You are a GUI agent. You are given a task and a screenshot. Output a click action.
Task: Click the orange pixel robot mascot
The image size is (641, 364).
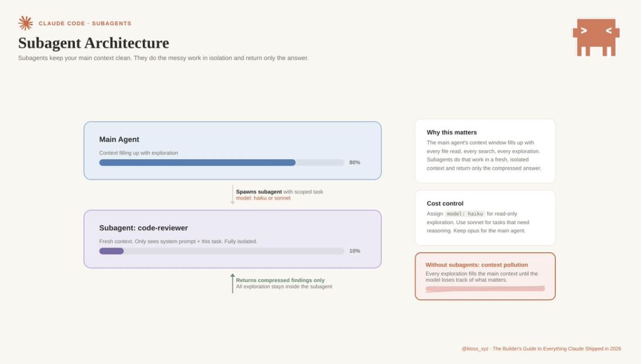(x=596, y=37)
